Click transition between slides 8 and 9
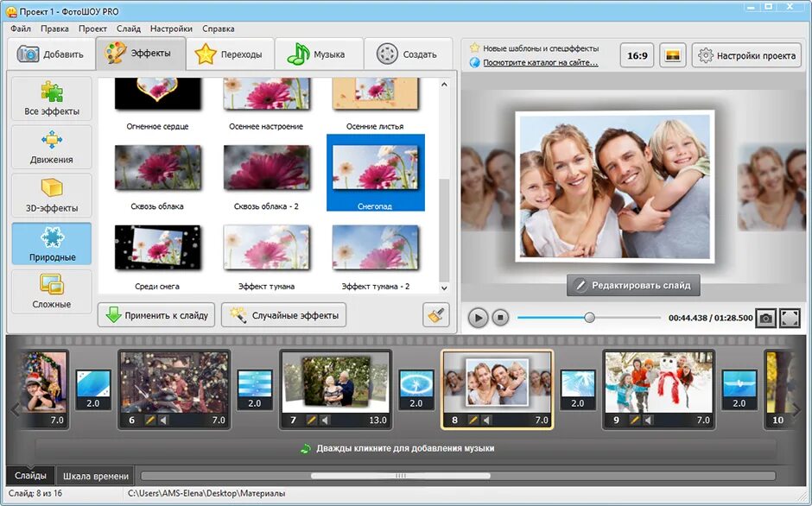 click(x=578, y=389)
